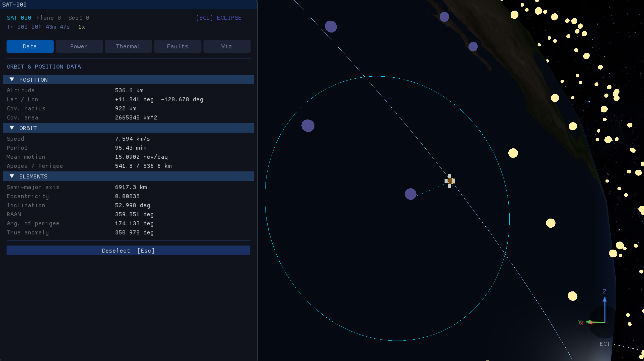
Task: Switch to the Viz tab
Action: point(227,46)
